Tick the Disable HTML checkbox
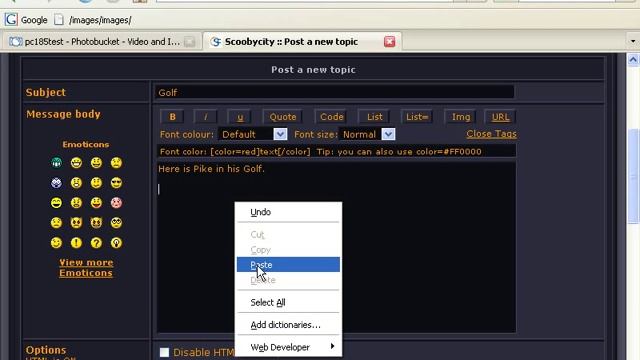This screenshot has width=640, height=360. click(x=164, y=352)
